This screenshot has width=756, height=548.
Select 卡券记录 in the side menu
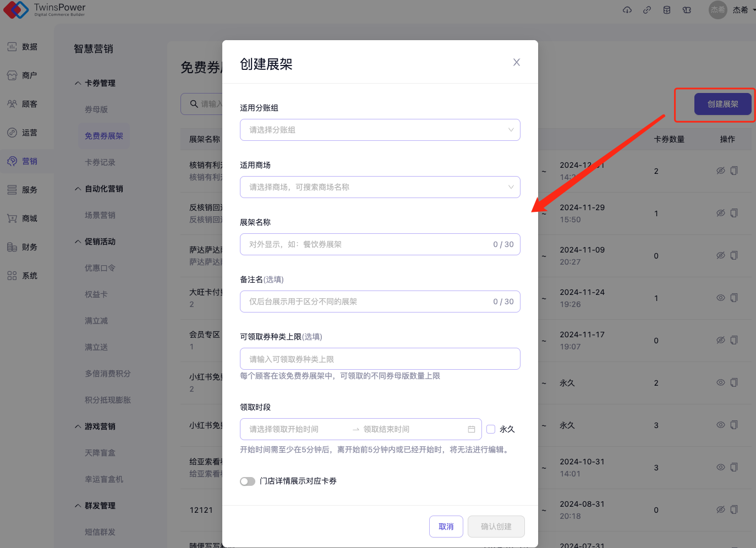pos(100,162)
